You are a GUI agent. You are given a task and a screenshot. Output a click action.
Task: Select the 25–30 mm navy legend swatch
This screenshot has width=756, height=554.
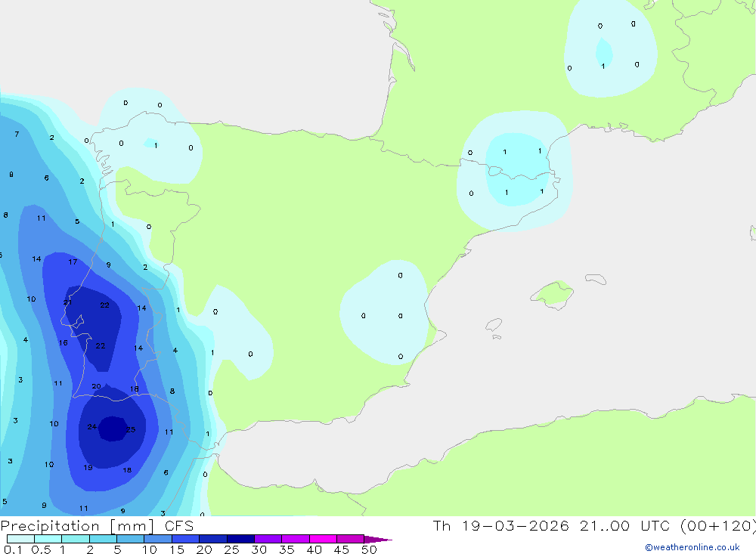click(240, 539)
